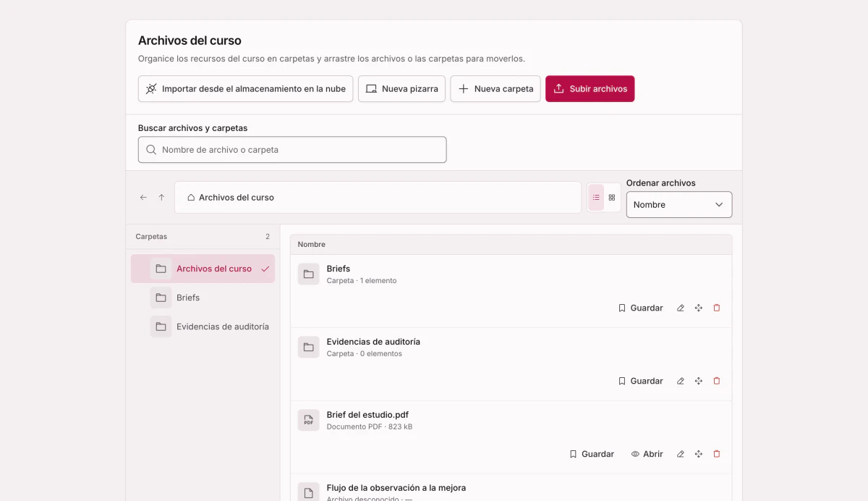Click Guardar for Evidencias de auditoría
This screenshot has width=868, height=501.
(x=641, y=382)
